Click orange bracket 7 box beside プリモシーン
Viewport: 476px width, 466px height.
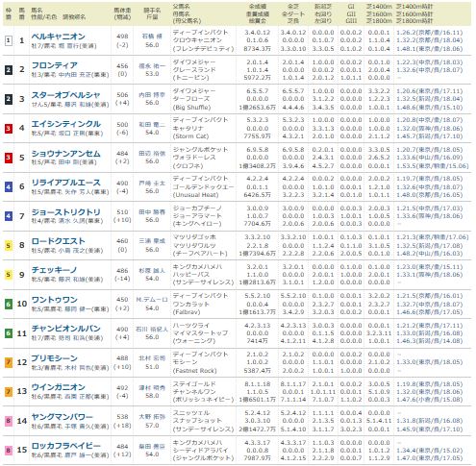(9, 362)
